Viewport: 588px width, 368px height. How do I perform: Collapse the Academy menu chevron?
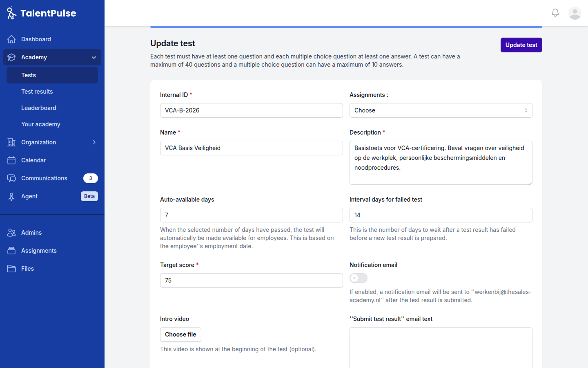tap(94, 57)
